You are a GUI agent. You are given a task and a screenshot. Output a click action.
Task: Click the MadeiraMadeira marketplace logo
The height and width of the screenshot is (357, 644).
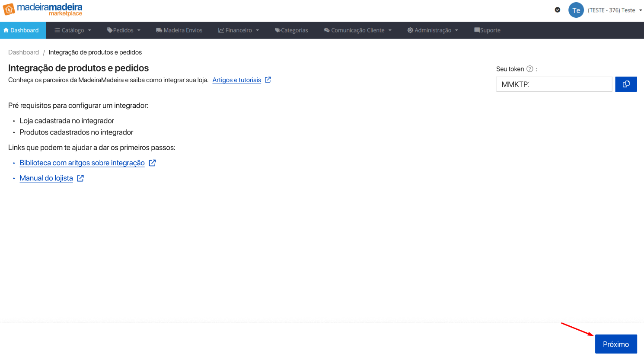[42, 10]
